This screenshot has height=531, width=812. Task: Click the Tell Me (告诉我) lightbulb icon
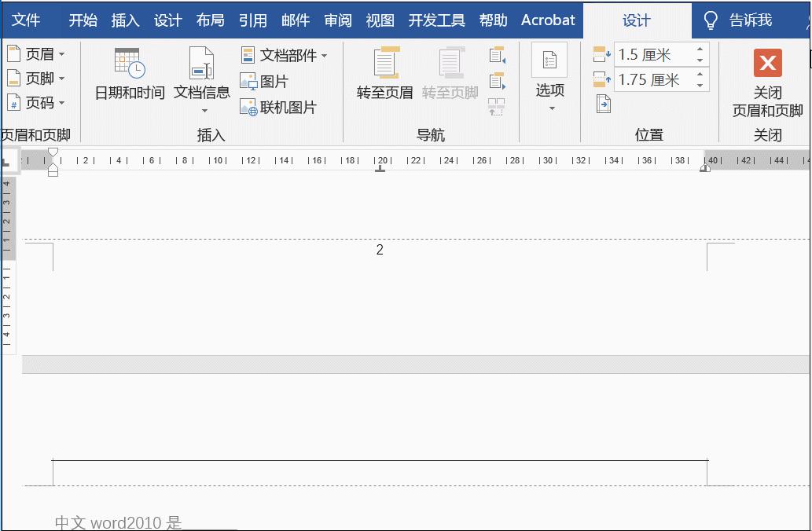[710, 20]
